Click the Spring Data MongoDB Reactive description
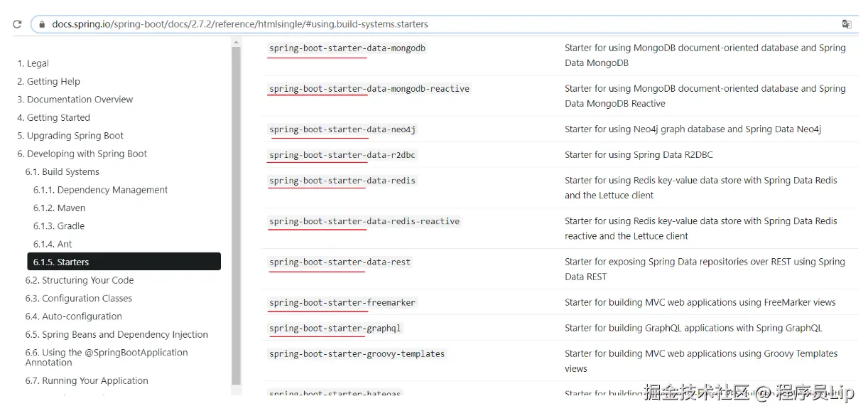Screen dimensions: 868x416 (x=705, y=96)
